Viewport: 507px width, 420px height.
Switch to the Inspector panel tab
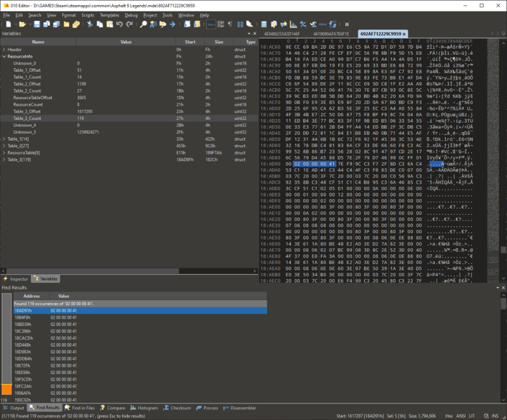click(x=16, y=278)
